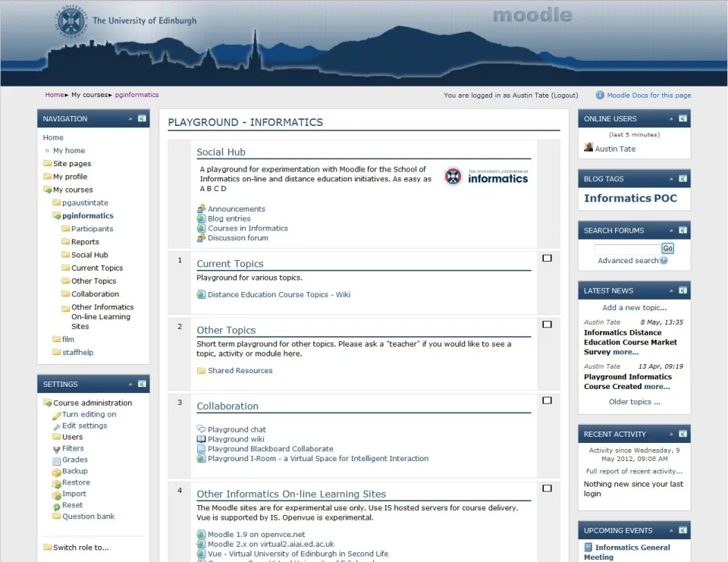Open Question bank in Settings
Viewport: 728px width, 562px height.
click(88, 516)
